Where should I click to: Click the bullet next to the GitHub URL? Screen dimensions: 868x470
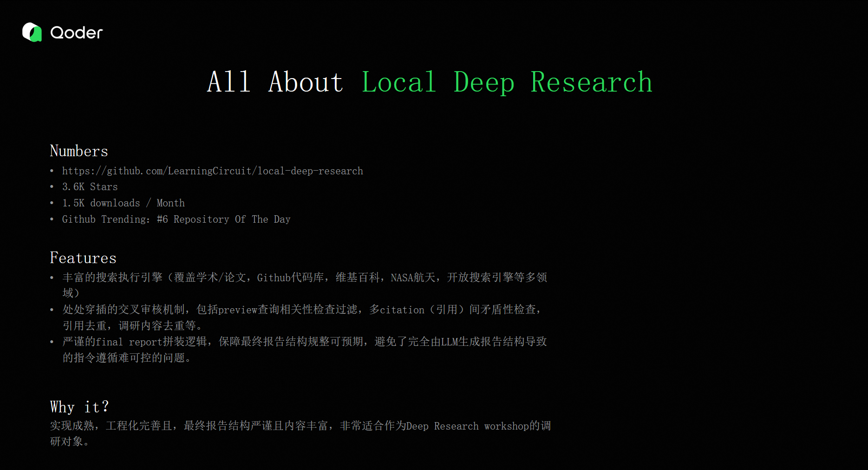(x=52, y=171)
